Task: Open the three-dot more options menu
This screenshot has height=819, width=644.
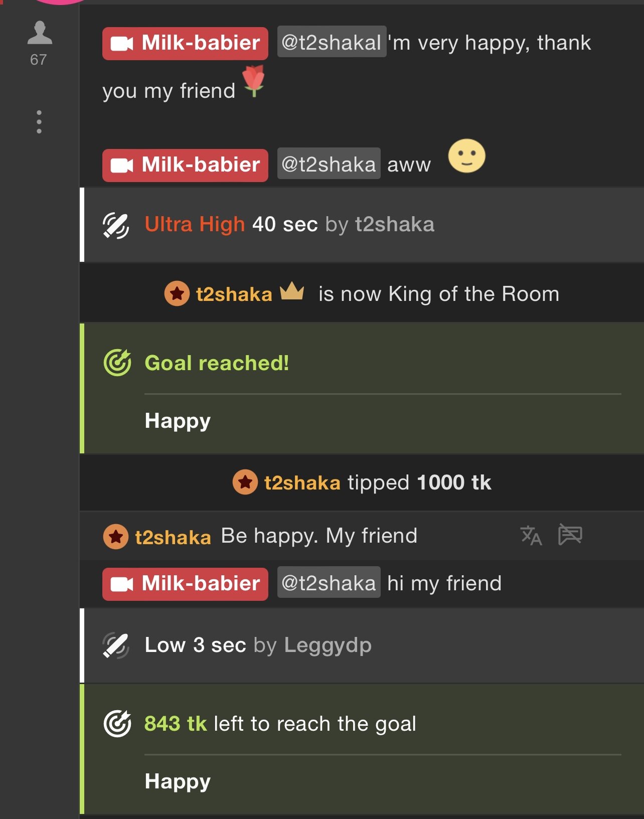Action: click(39, 122)
